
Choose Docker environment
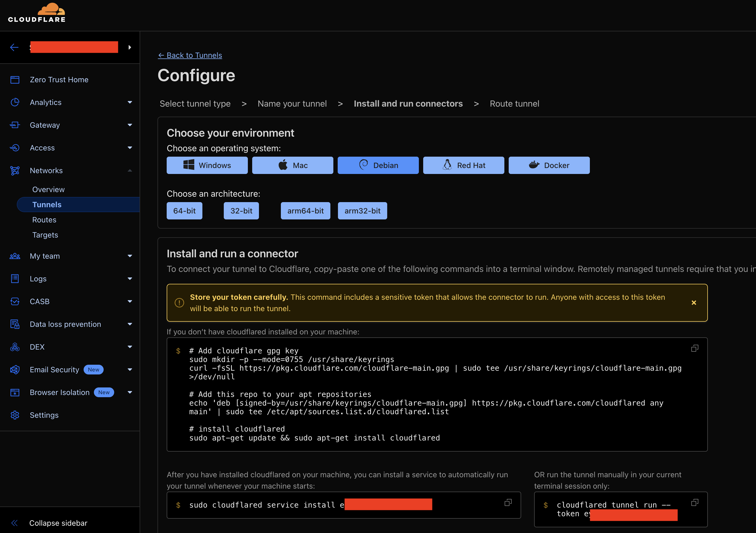(x=549, y=165)
